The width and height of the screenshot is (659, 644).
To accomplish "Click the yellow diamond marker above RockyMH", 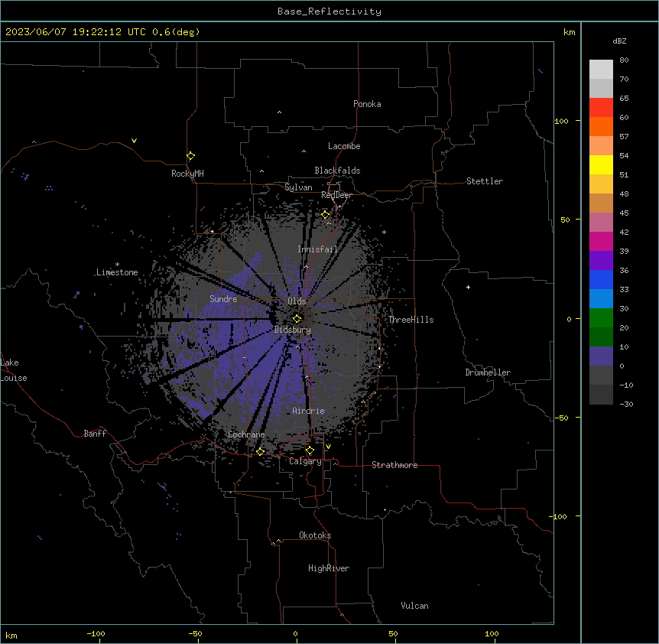I will 190,156.
